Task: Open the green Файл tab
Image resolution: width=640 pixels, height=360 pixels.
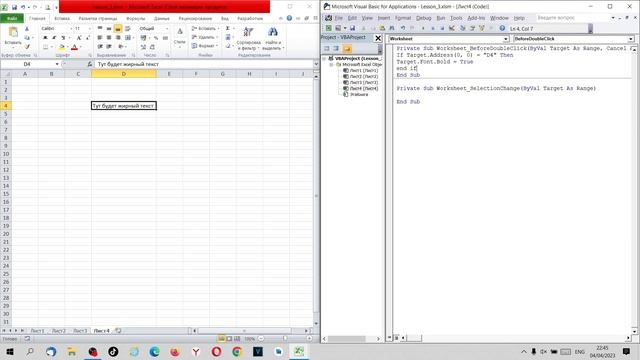Action: 12,18
